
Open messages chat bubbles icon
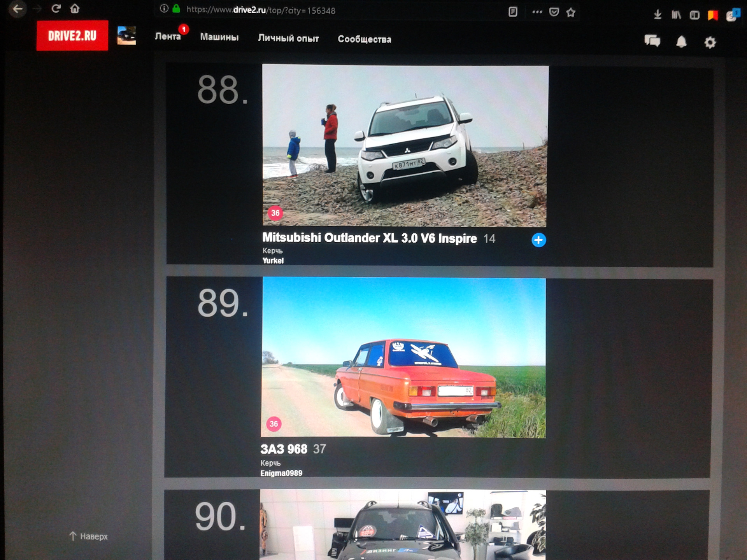pyautogui.click(x=652, y=41)
